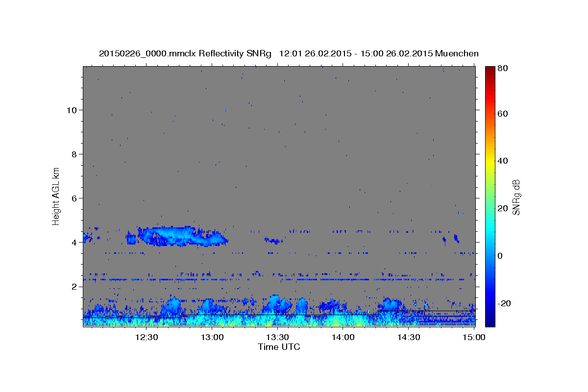Click the colorbar value -20
Image resolution: width=588 pixels, height=392 pixels.
(x=504, y=304)
